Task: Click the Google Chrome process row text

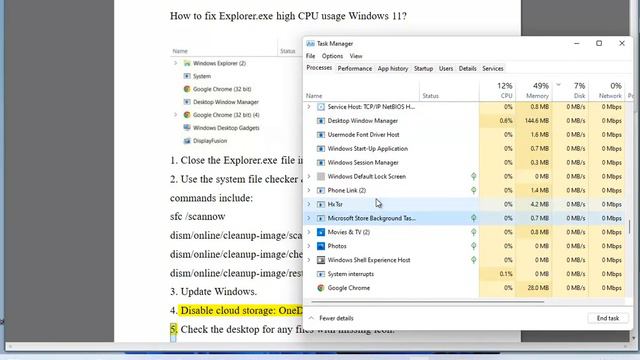Action: [349, 288]
